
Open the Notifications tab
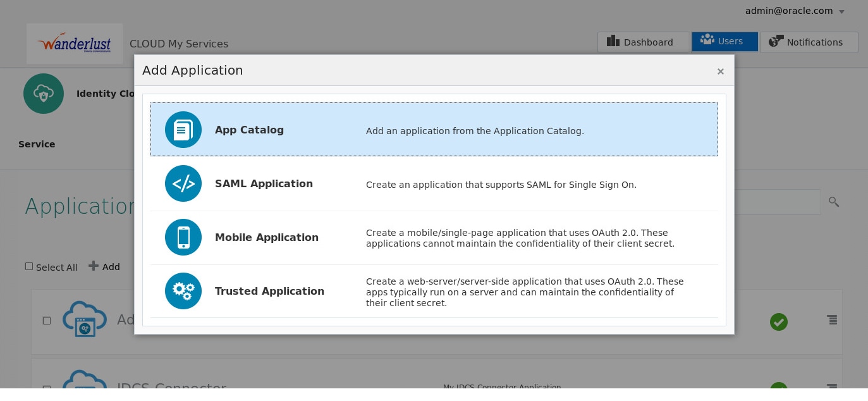[809, 42]
